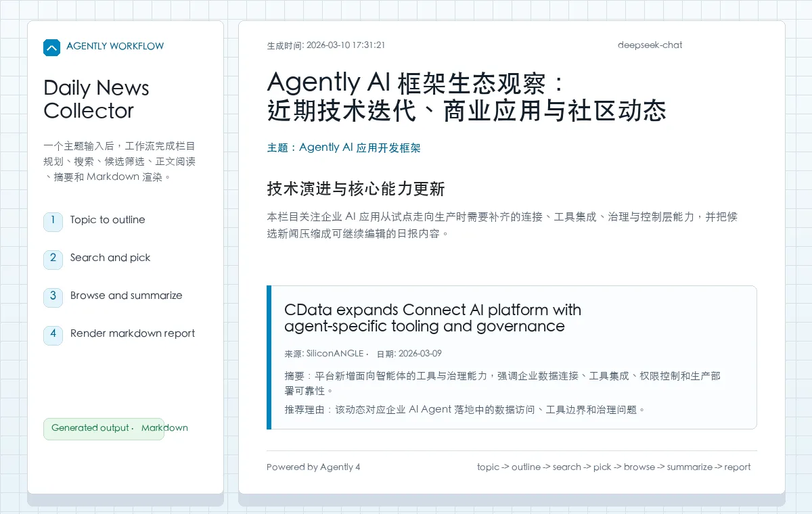Open the CData Connect AI article title
Viewport: 812px width, 514px height.
(x=432, y=318)
